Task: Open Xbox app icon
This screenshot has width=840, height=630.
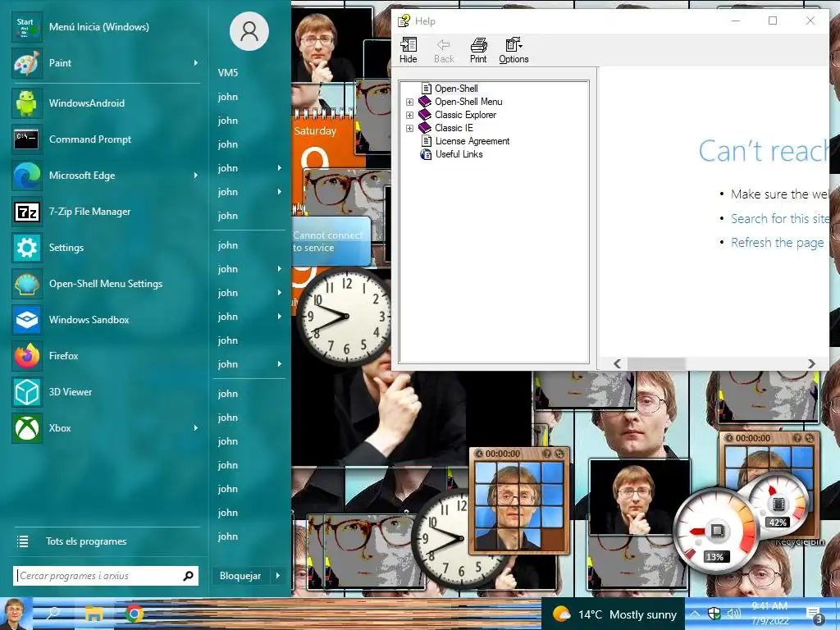Action: pos(26,428)
